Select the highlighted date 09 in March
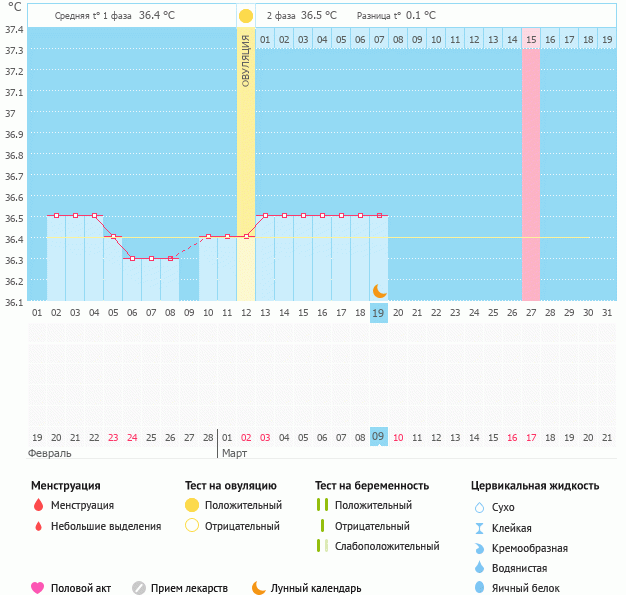The height and width of the screenshot is (595, 626). point(378,437)
